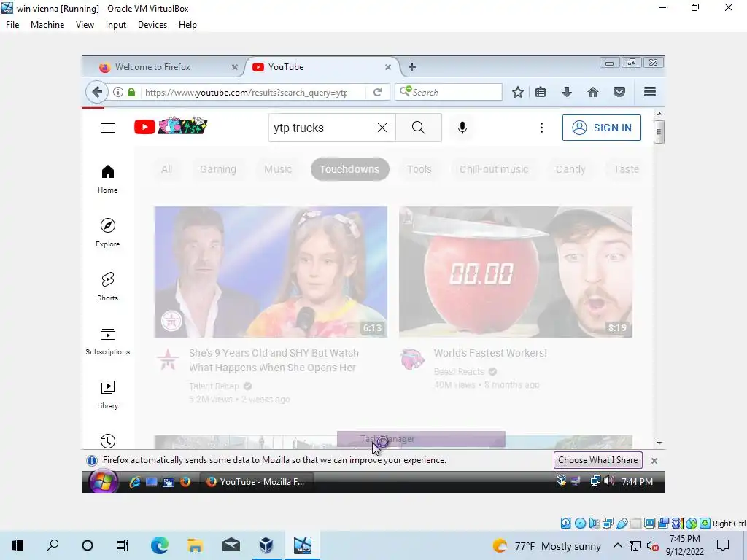Open Beast Reacts channel link
Viewport: 747px width, 560px height.
(x=460, y=371)
